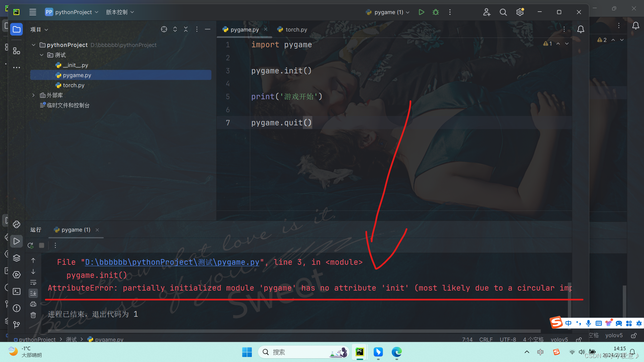This screenshot has width=644, height=362.
Task: Clear run console with trash icon
Action: click(33, 315)
